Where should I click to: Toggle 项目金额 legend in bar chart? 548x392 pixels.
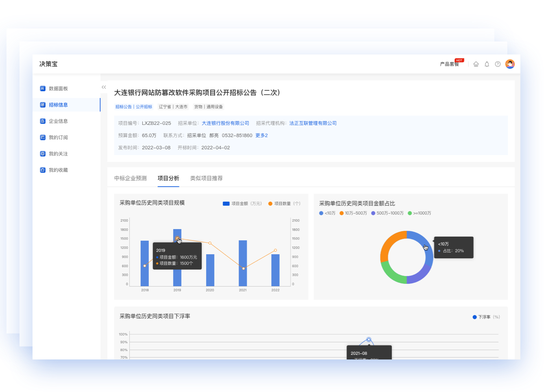[242, 204]
